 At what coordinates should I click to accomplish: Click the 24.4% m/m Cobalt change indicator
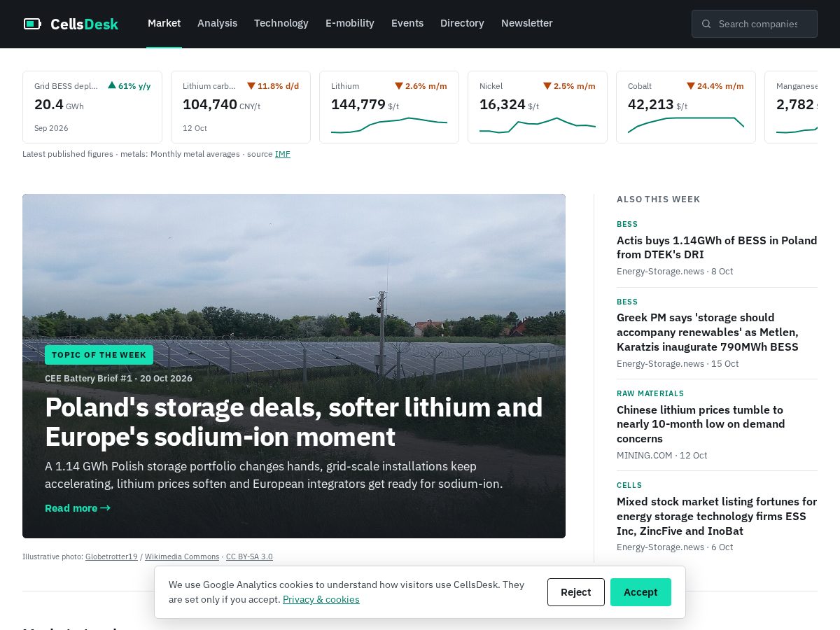[715, 86]
